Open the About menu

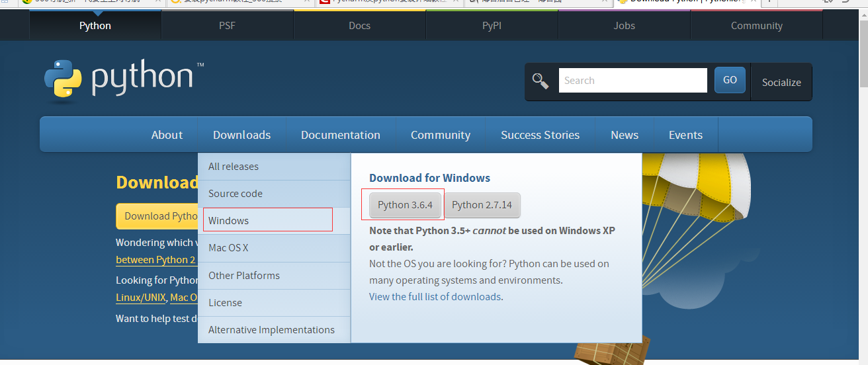[x=167, y=135]
